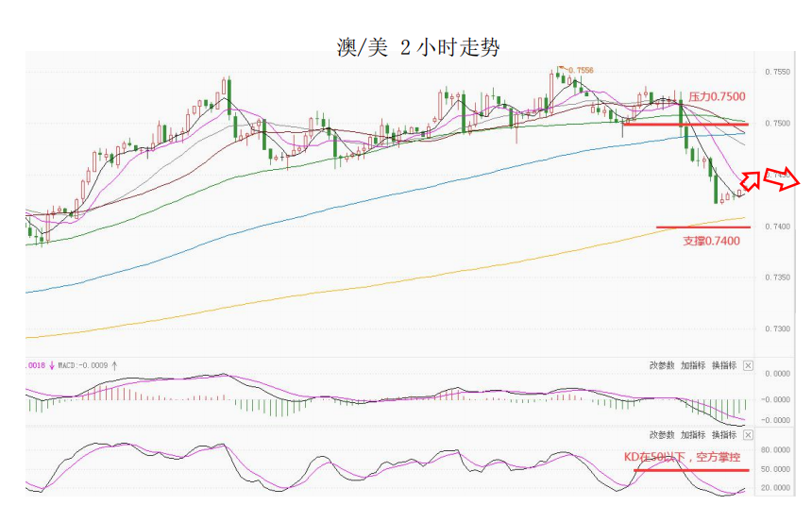Select the red downward-right arrow annotation

[x=786, y=179]
